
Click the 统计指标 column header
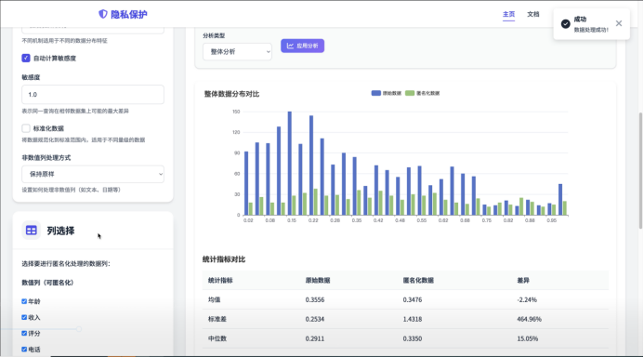pos(220,280)
